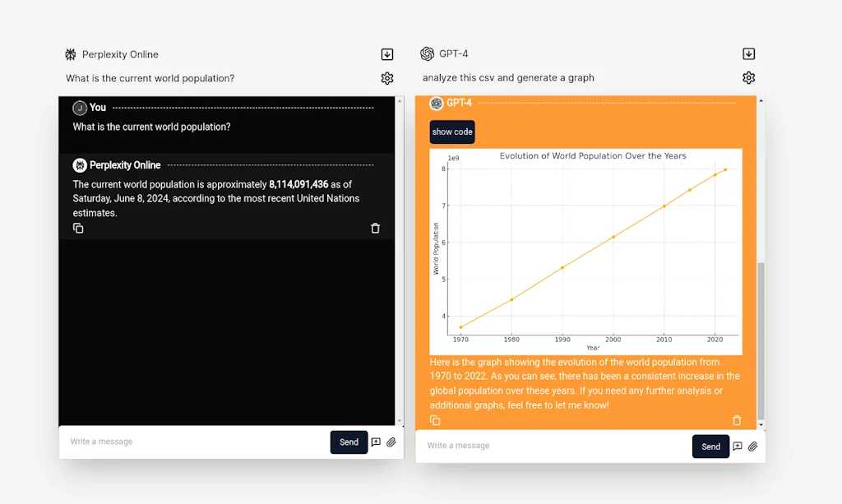Open the prompt suggestions icon beside Perplexity's Send
Viewport: 842px width, 504px height.
point(376,442)
